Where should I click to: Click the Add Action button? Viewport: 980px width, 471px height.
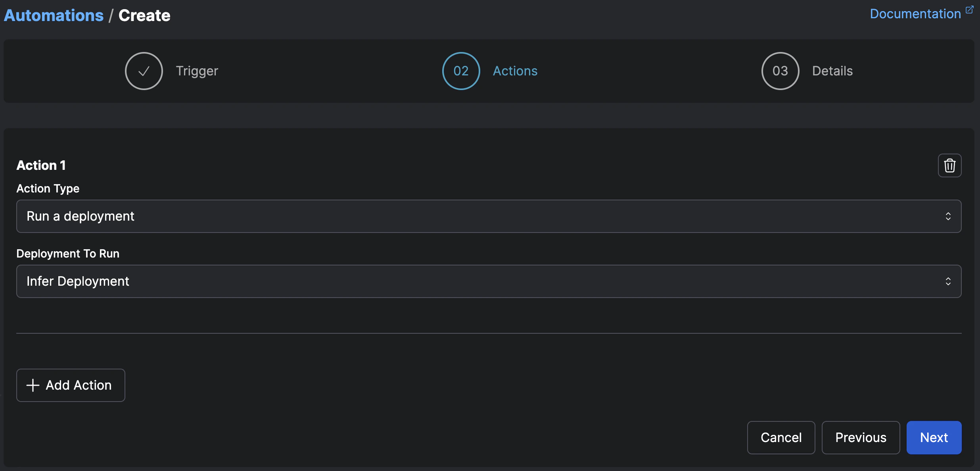(x=71, y=385)
